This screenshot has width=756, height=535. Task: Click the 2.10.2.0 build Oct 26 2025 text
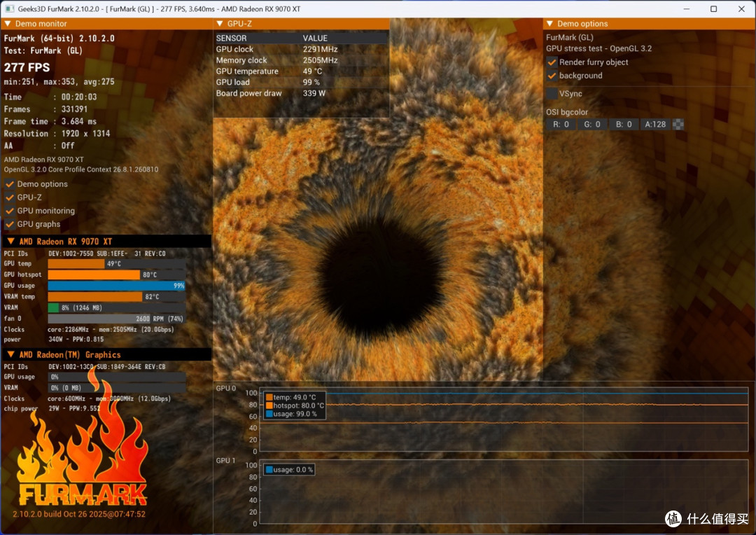(x=79, y=514)
